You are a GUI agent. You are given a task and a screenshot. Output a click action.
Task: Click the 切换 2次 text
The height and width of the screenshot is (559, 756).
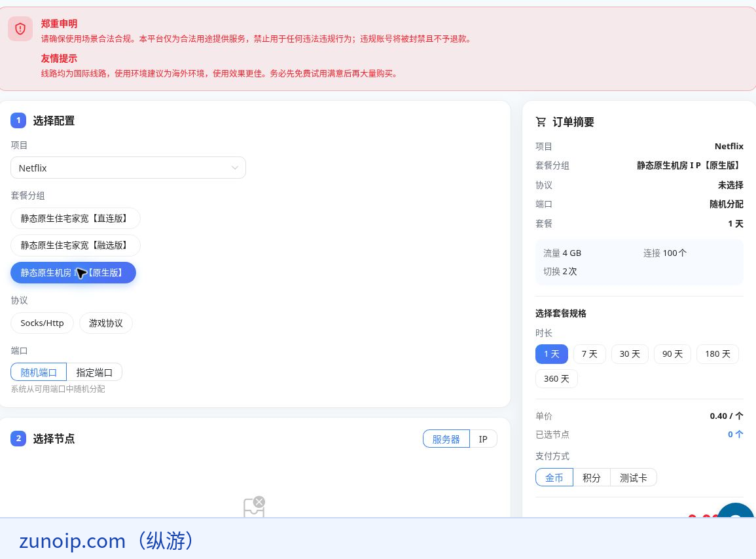click(560, 272)
